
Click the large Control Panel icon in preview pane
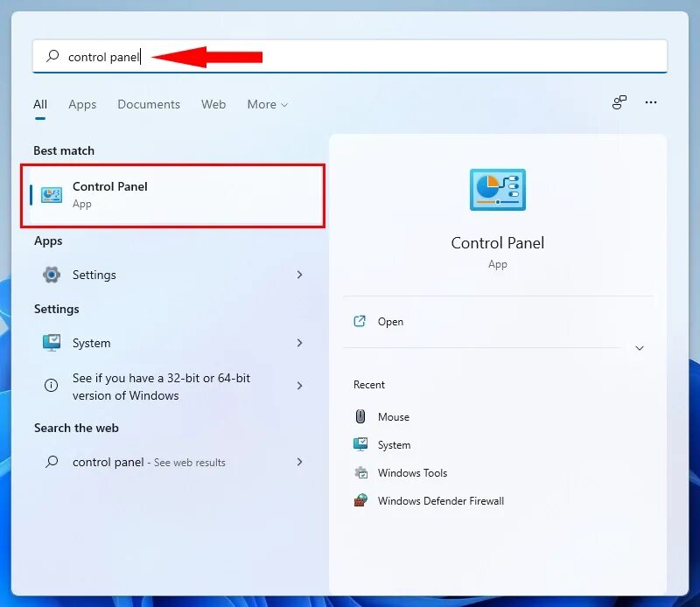(x=497, y=190)
